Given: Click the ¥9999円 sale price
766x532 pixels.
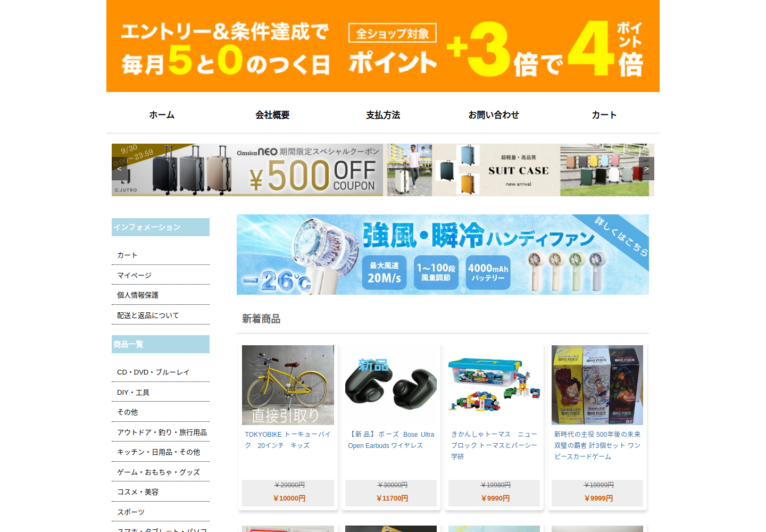Looking at the screenshot, I should 598,498.
